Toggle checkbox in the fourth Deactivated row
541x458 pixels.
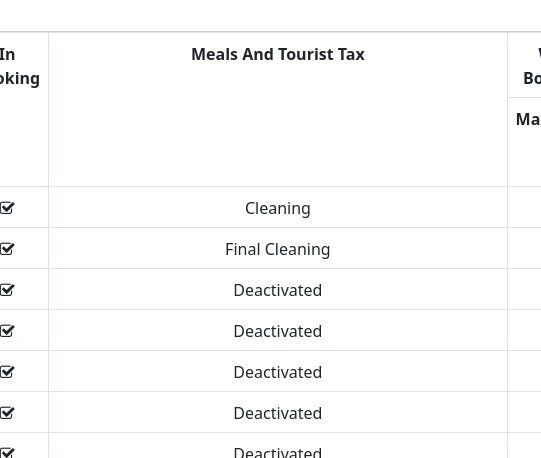tap(7, 413)
